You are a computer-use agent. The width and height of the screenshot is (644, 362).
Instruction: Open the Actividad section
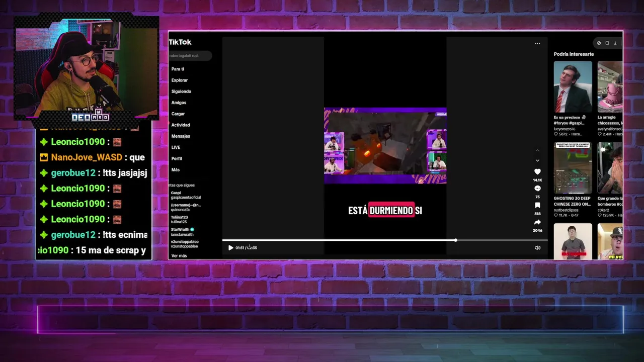click(181, 125)
